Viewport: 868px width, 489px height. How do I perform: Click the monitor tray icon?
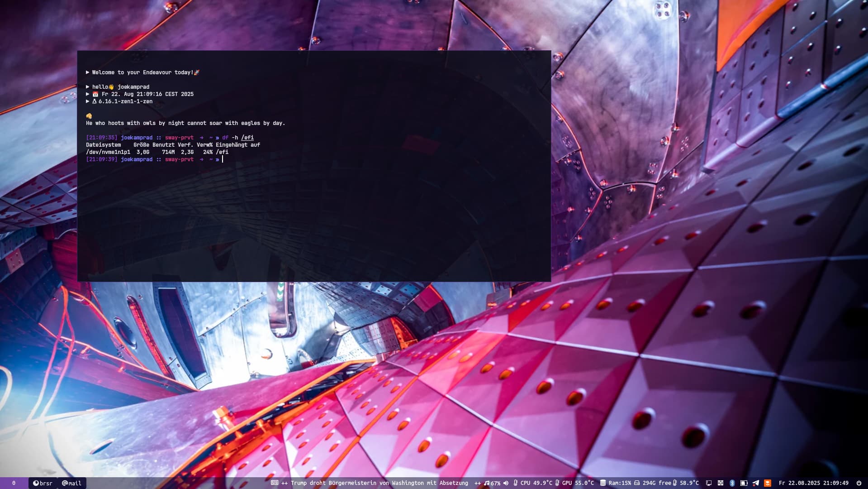709,483
